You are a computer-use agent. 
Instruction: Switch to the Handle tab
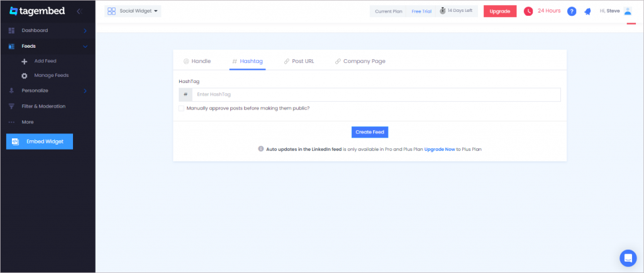tap(197, 61)
